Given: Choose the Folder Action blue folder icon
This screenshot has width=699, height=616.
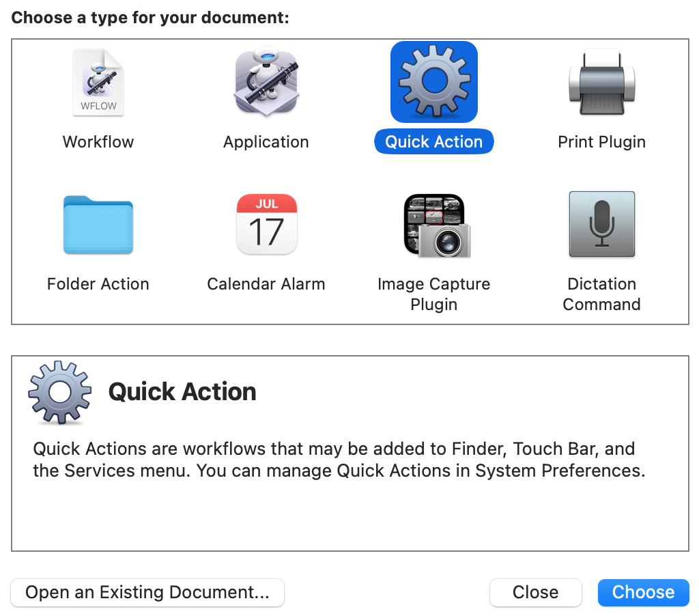Looking at the screenshot, I should (98, 224).
